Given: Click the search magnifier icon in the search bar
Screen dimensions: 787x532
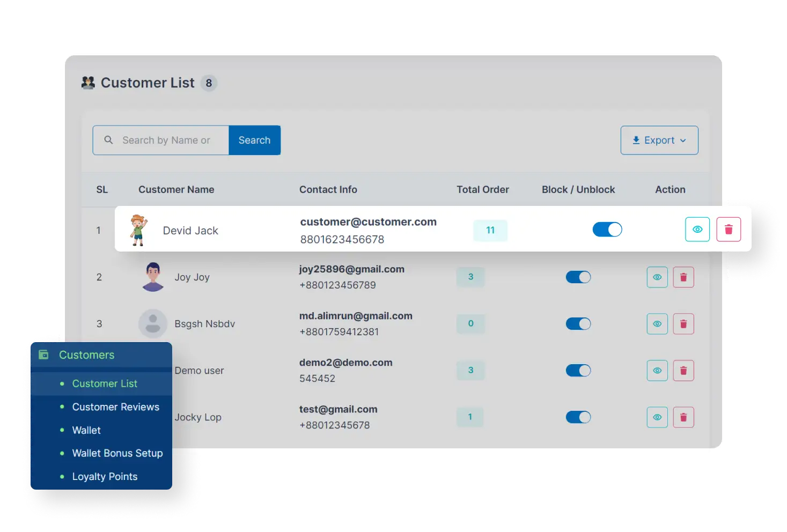Looking at the screenshot, I should coord(108,140).
